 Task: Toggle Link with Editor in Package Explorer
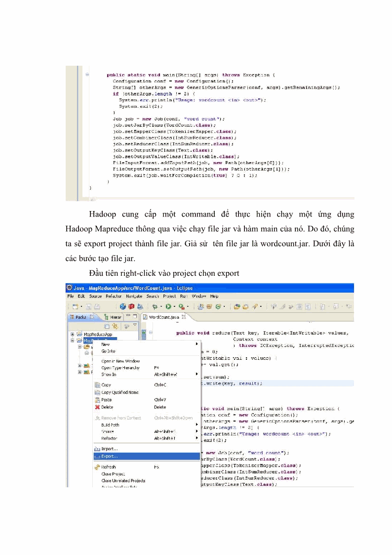click(115, 326)
